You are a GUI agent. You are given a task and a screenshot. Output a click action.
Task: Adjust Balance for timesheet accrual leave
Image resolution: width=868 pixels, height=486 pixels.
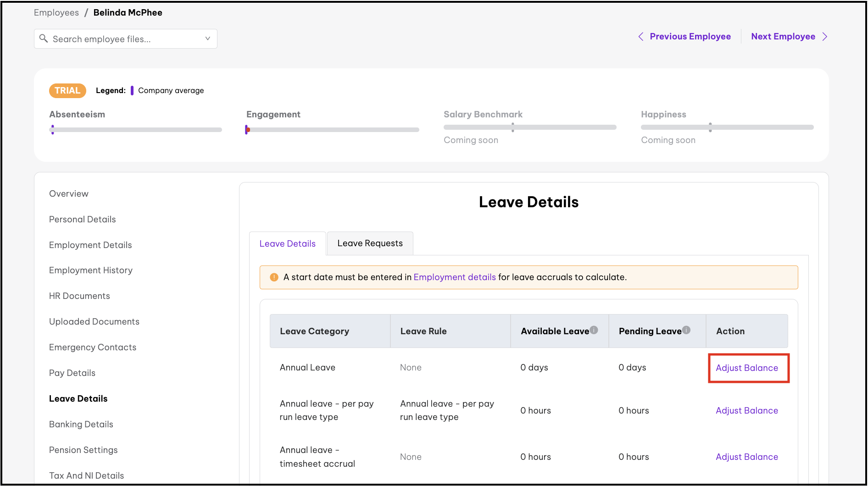tap(747, 457)
